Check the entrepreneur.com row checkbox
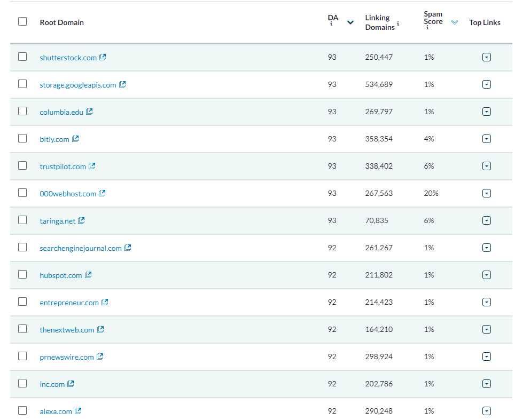The width and height of the screenshot is (515, 420). (22, 302)
